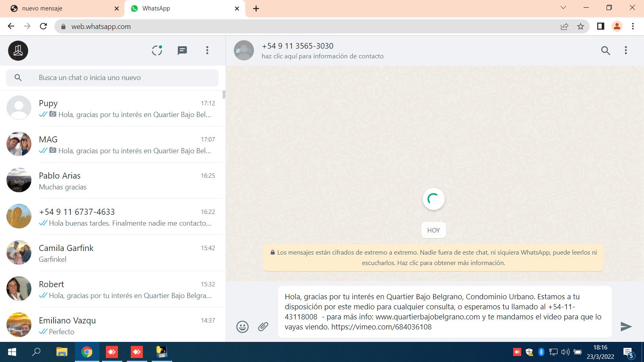
Task: Click the site lock icon
Action: [x=63, y=27]
